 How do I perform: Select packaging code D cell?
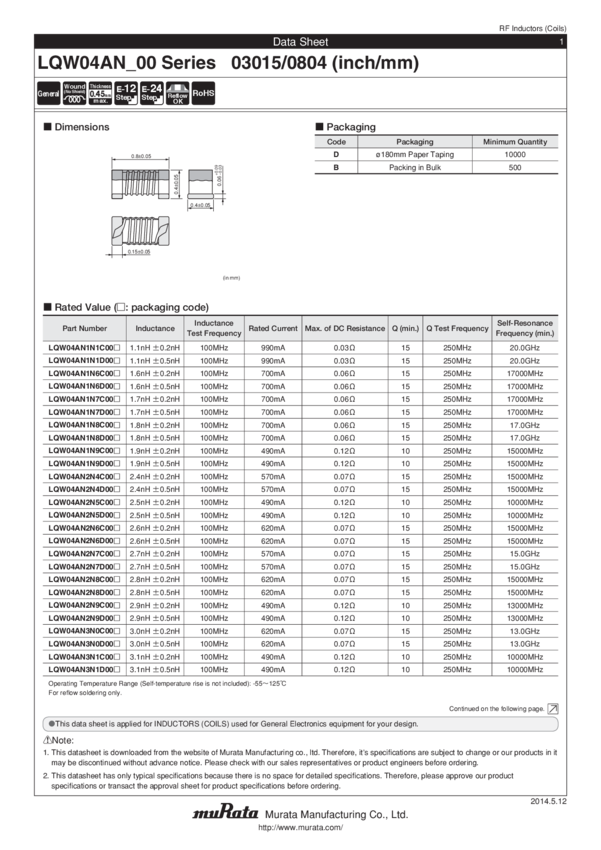(x=336, y=154)
